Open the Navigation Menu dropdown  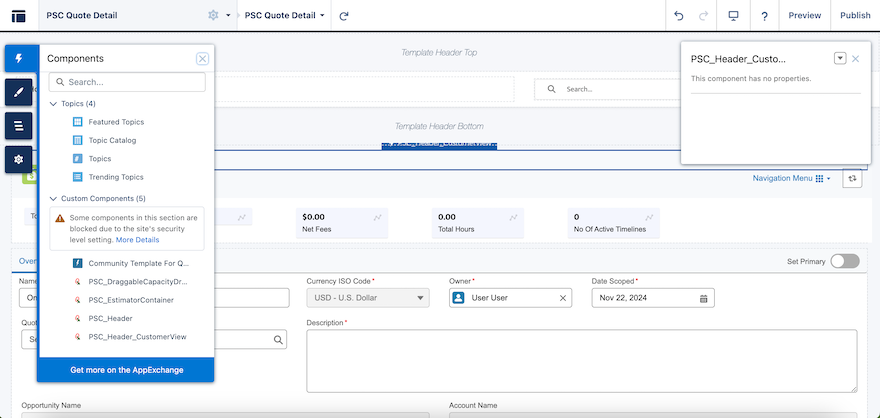[791, 178]
